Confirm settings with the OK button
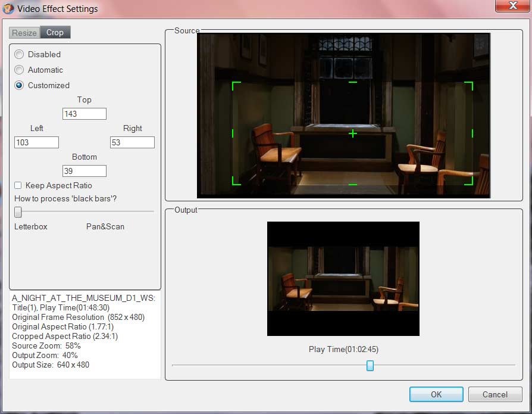The width and height of the screenshot is (532, 414). point(436,394)
